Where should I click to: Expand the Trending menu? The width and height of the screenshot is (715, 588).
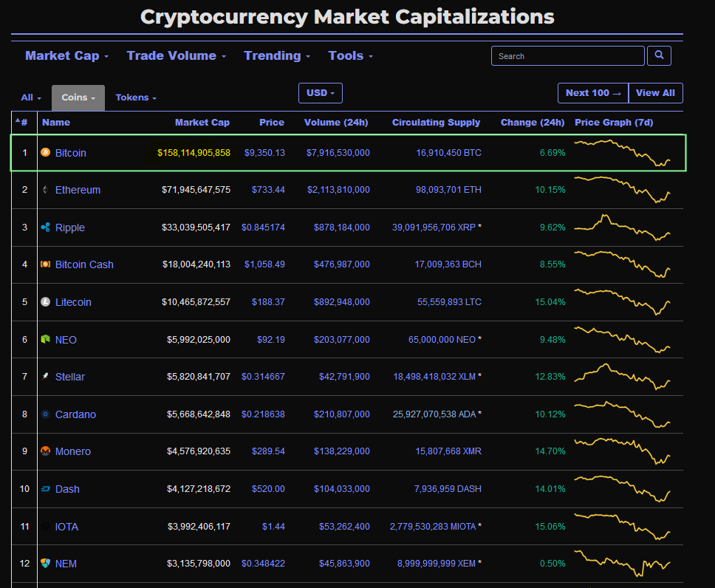click(277, 55)
